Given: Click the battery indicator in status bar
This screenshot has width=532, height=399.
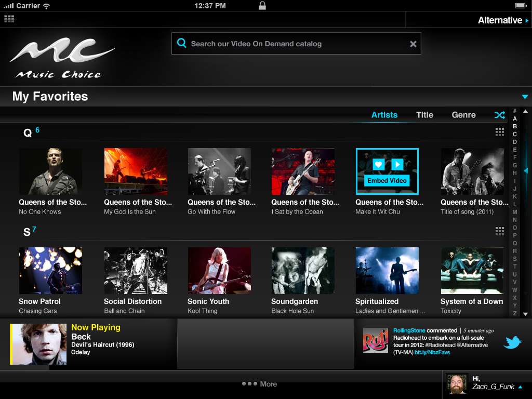Looking at the screenshot, I should tap(521, 6).
